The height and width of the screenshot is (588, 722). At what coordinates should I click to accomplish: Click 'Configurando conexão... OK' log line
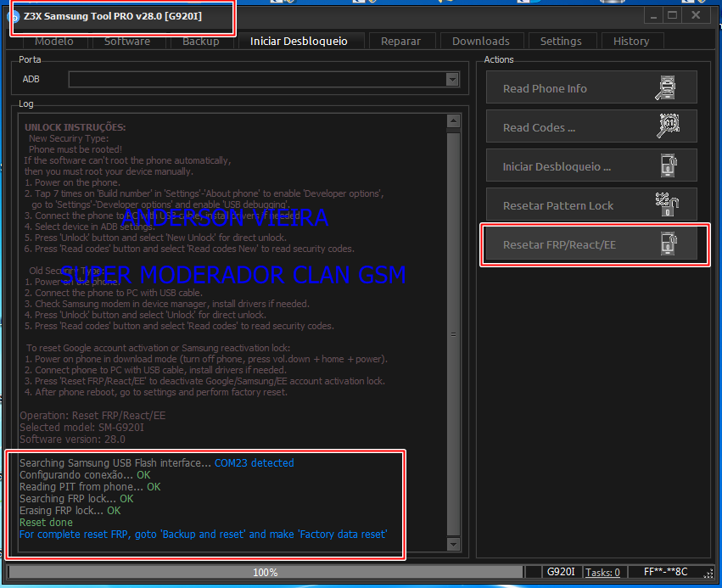[85, 475]
